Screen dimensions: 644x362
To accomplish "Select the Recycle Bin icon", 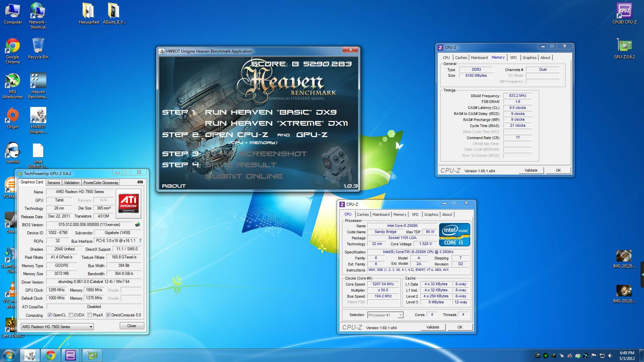I will click(38, 48).
